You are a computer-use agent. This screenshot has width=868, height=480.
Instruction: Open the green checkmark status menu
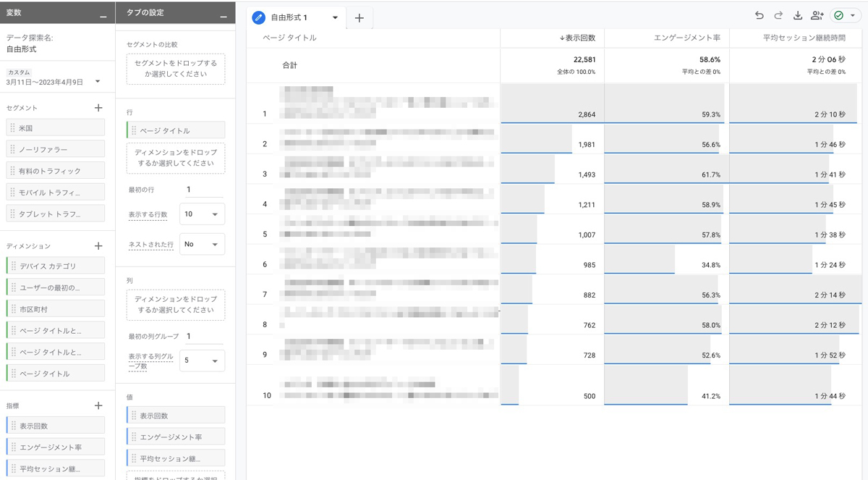pyautogui.click(x=846, y=15)
